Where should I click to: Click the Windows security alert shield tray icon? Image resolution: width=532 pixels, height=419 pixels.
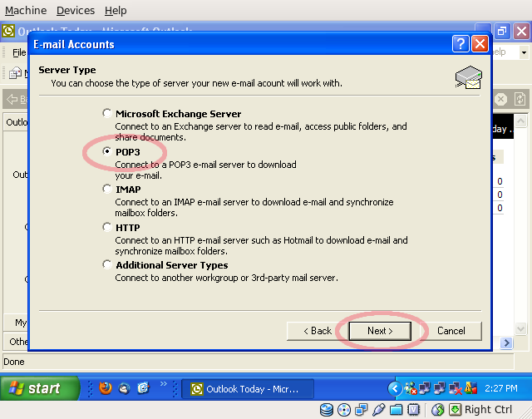point(471,387)
